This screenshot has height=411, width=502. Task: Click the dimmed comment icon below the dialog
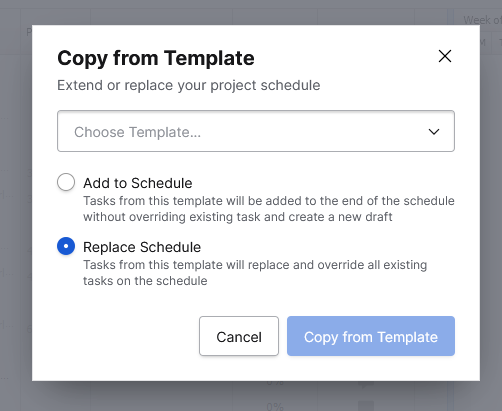(x=366, y=385)
